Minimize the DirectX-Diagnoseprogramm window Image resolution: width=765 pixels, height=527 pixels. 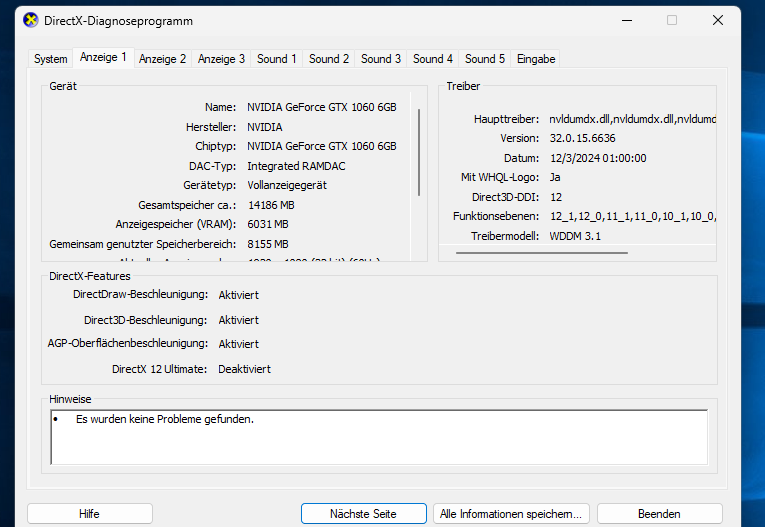627,20
